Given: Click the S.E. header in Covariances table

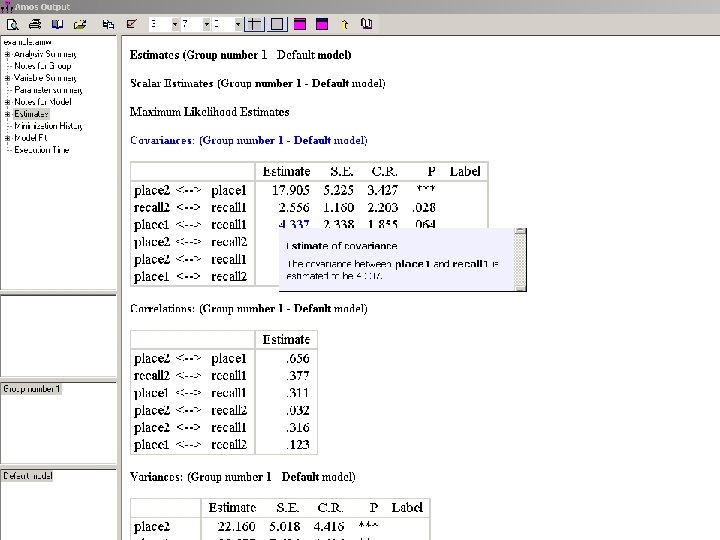Looking at the screenshot, I should coord(342,172).
